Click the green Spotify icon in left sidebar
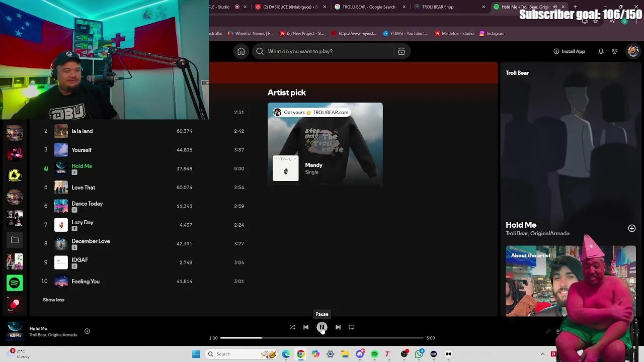Screen dimensions: 644x362 tap(15, 283)
